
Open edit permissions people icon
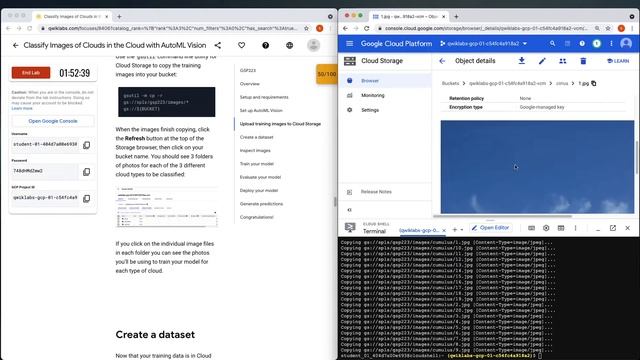pos(562,61)
